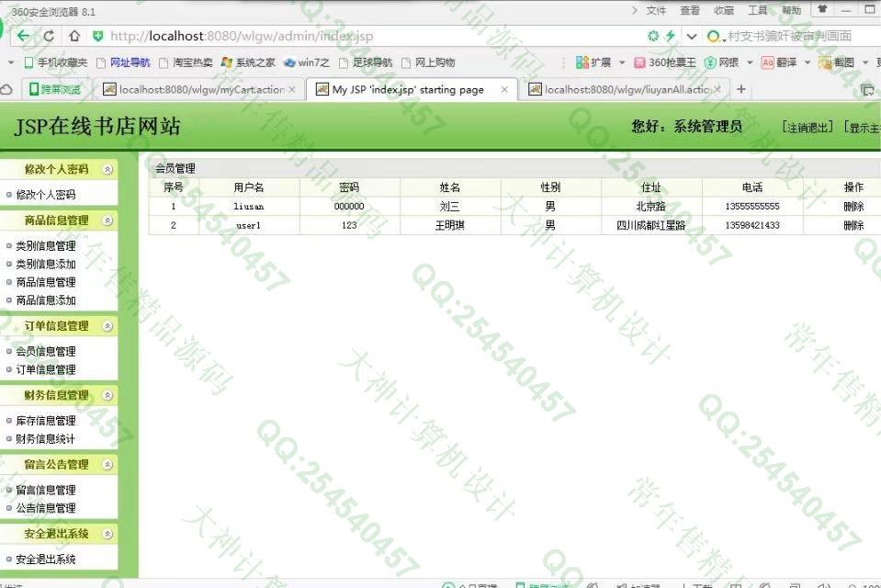The width and height of the screenshot is (881, 588).
Task: Switch to the myCart.action tab
Action: coord(199,89)
